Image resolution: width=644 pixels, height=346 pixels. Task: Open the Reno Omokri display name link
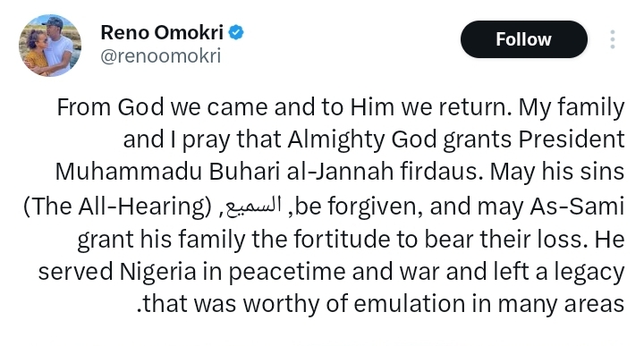[x=162, y=32]
